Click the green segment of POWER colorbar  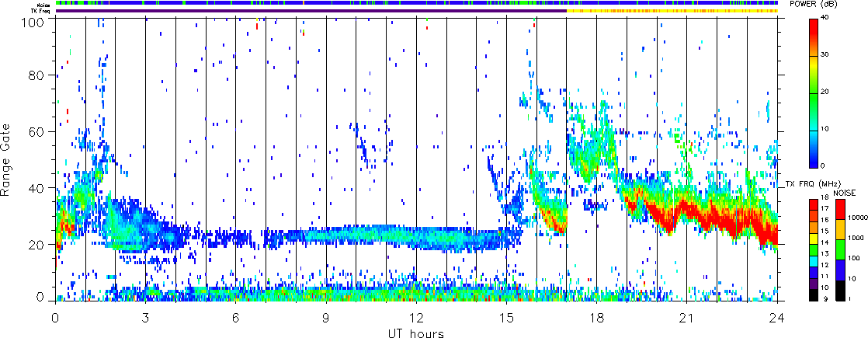pyautogui.click(x=813, y=111)
